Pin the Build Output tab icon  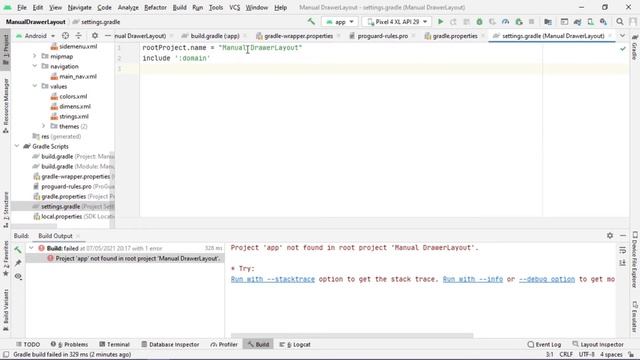(x=18, y=263)
